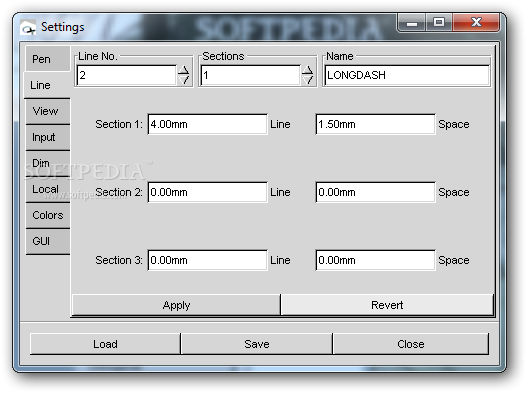The height and width of the screenshot is (393, 527).
Task: Decrease Sections count with the down arrow
Action: (308, 80)
